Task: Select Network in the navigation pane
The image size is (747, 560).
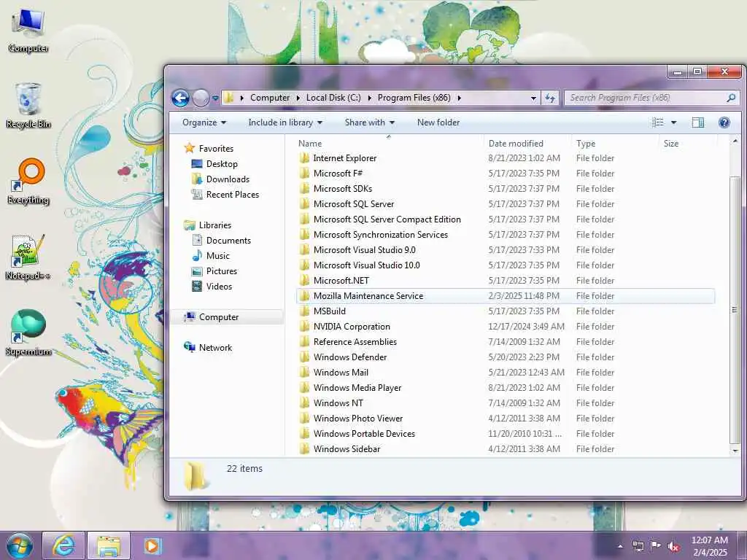Action: tap(215, 348)
